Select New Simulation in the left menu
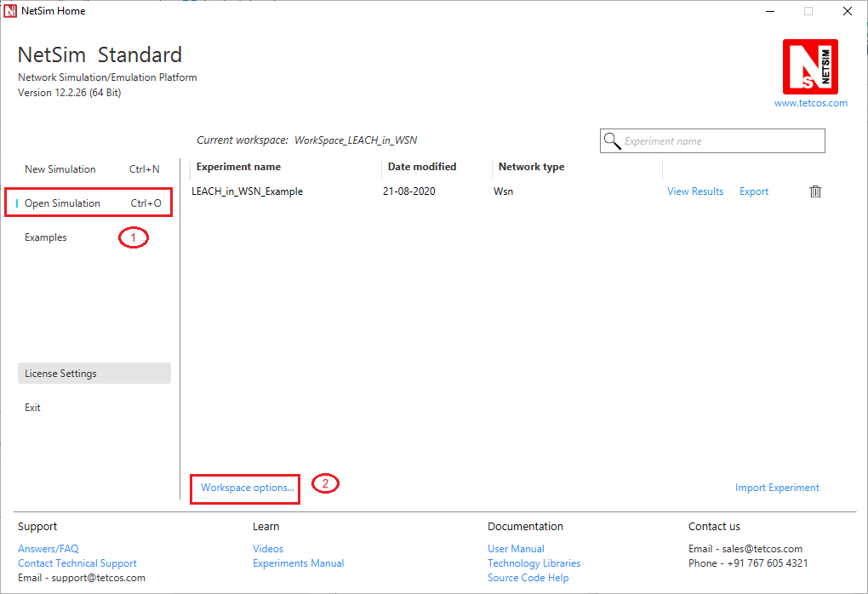Image resolution: width=868 pixels, height=594 pixels. (x=92, y=169)
